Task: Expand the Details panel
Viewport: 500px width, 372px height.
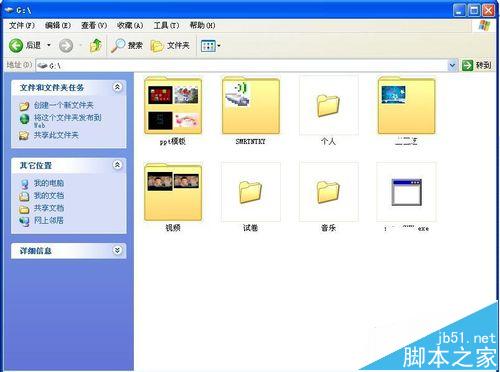Action: tap(117, 250)
